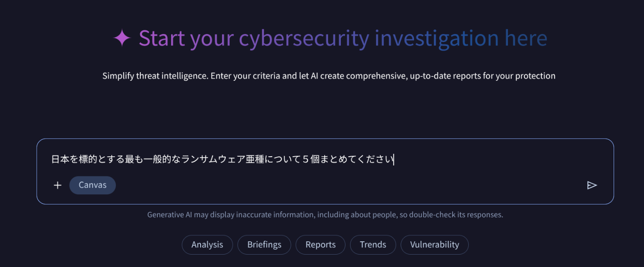The width and height of the screenshot is (644, 267).
Task: Pick the Trends suggestion chip
Action: pos(373,244)
